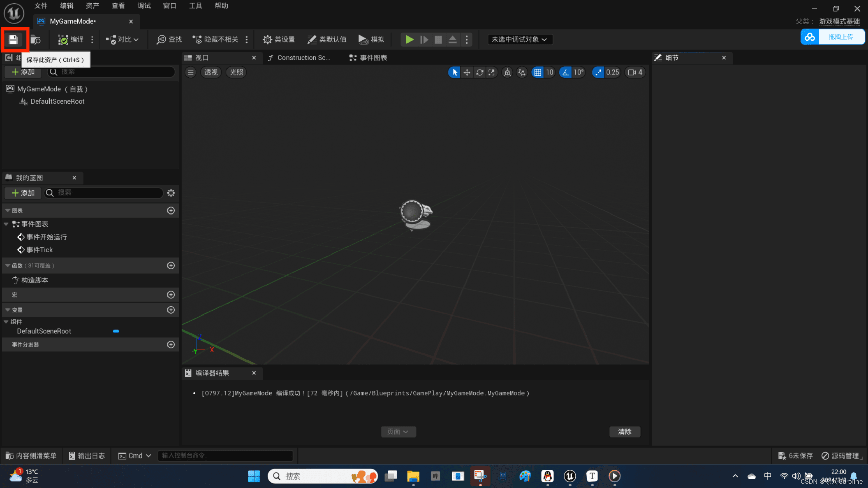Toggle scale snapping in viewport
Image resolution: width=868 pixels, height=488 pixels.
pos(598,72)
